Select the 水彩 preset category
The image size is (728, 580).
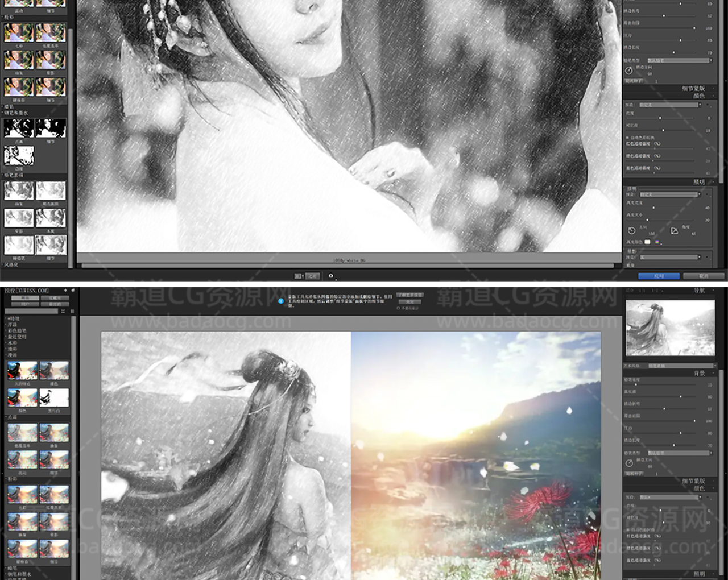[x=13, y=343]
